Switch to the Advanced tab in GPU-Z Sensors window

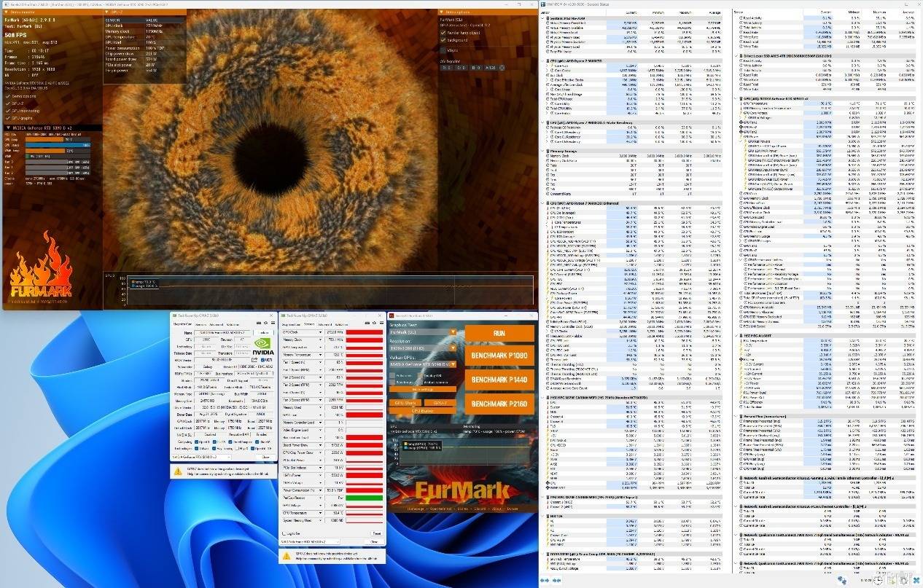[x=324, y=324]
